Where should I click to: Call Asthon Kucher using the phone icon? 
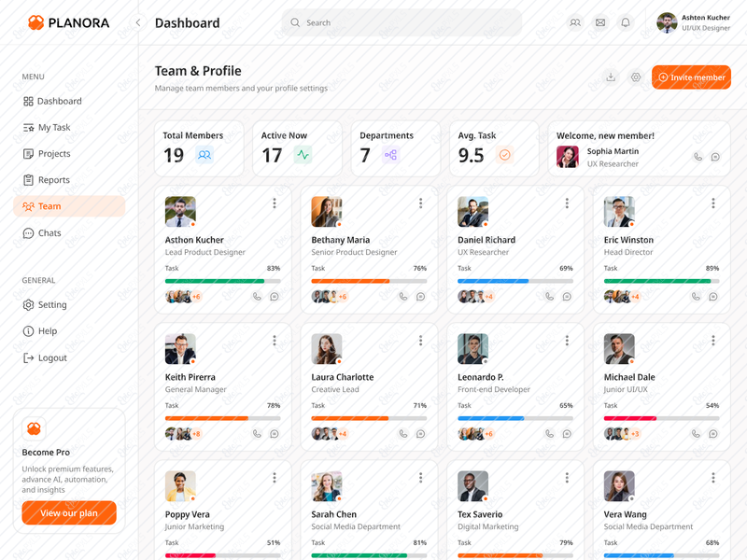257,297
